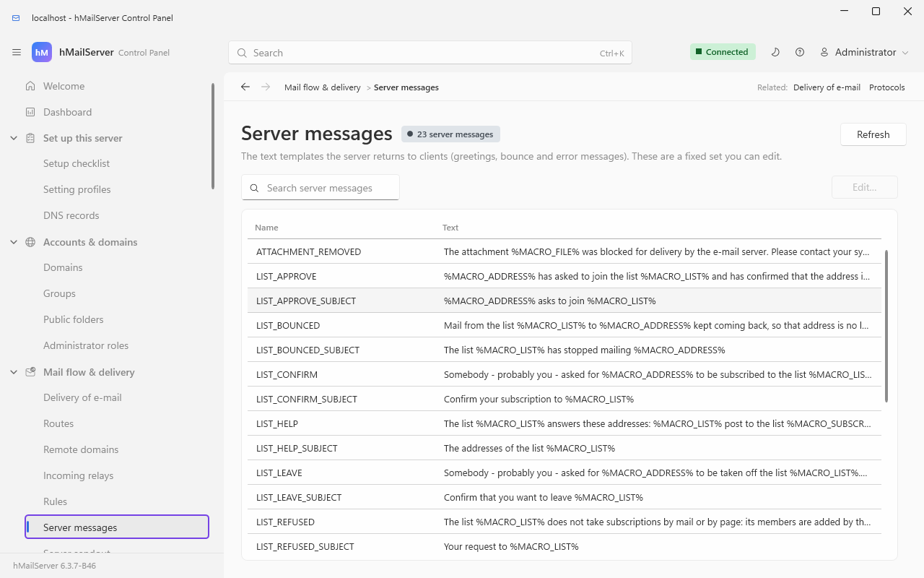Image resolution: width=924 pixels, height=578 pixels.
Task: Click the magnifier in the global Search box
Action: pyautogui.click(x=241, y=53)
